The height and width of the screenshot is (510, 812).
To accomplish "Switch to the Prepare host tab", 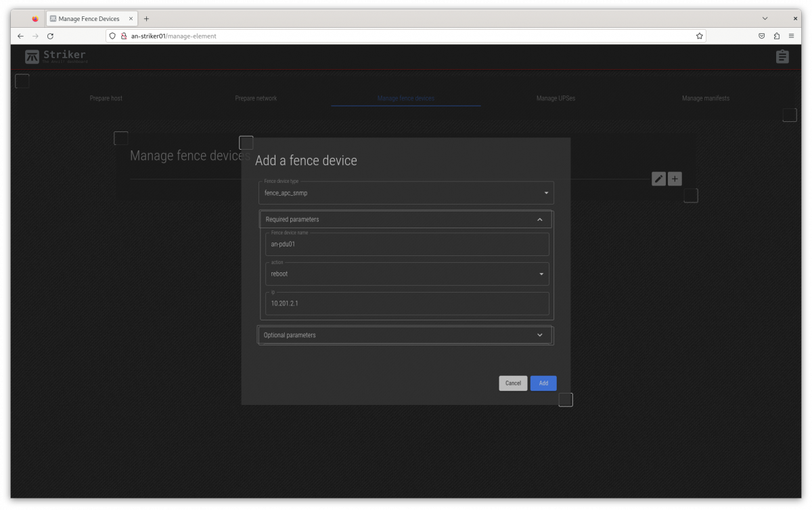I will (x=106, y=98).
